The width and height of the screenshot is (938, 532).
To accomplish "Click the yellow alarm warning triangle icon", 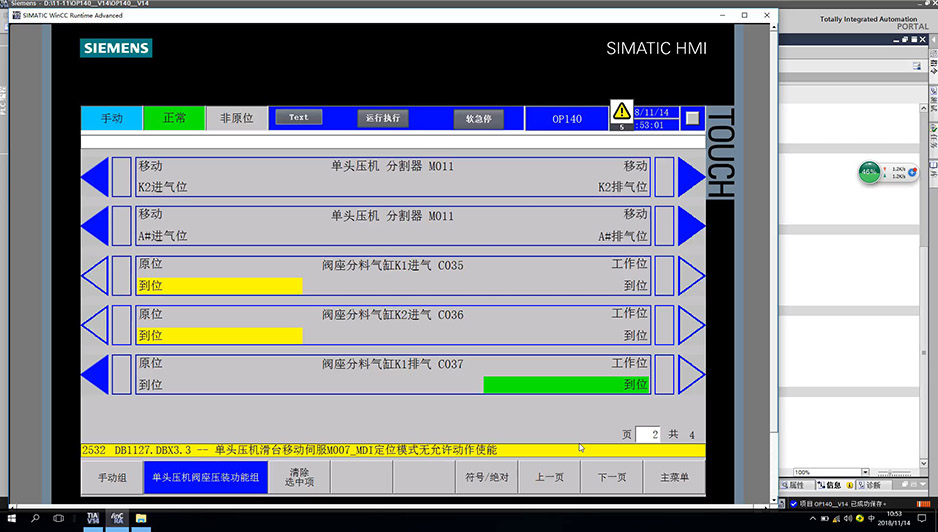I will coord(622,111).
